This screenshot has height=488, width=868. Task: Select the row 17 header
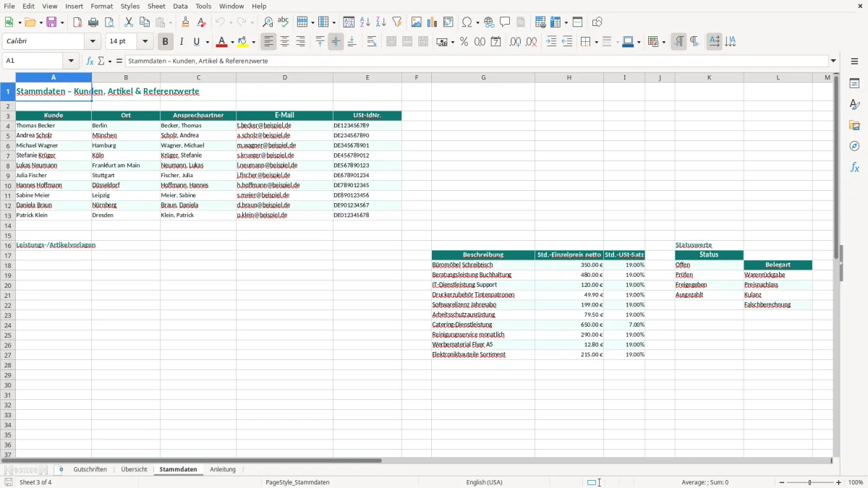pos(7,255)
